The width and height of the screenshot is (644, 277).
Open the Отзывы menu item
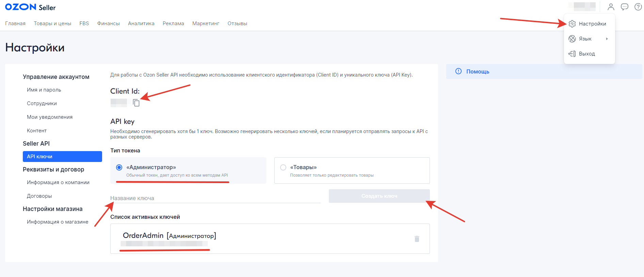click(237, 23)
